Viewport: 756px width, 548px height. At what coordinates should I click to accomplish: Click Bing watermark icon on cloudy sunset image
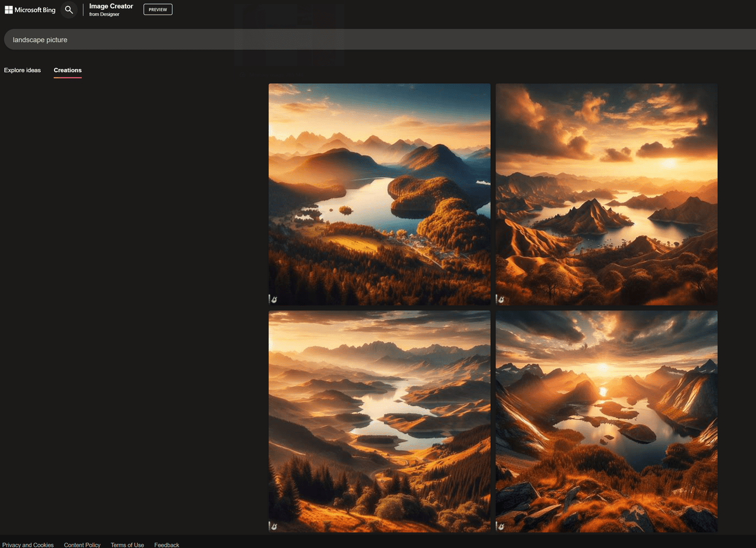(x=500, y=300)
